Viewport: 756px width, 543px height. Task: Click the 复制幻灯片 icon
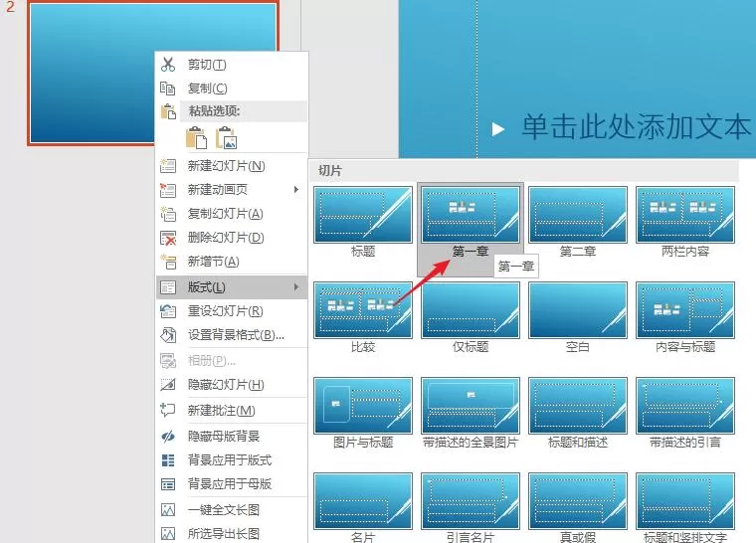click(x=168, y=214)
